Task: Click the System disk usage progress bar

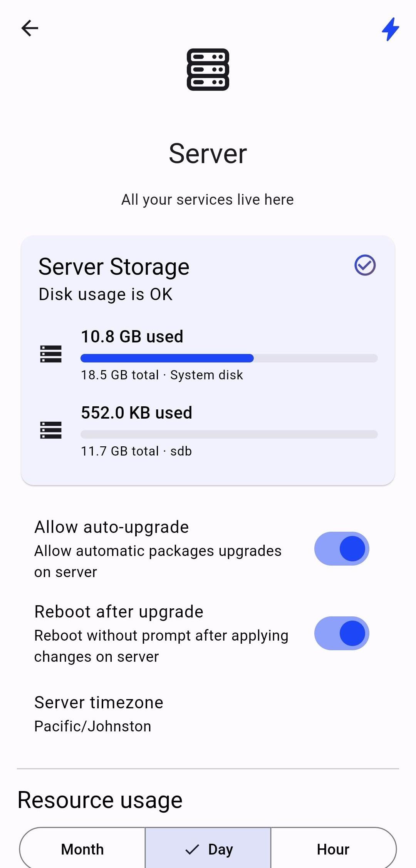Action: tap(229, 358)
